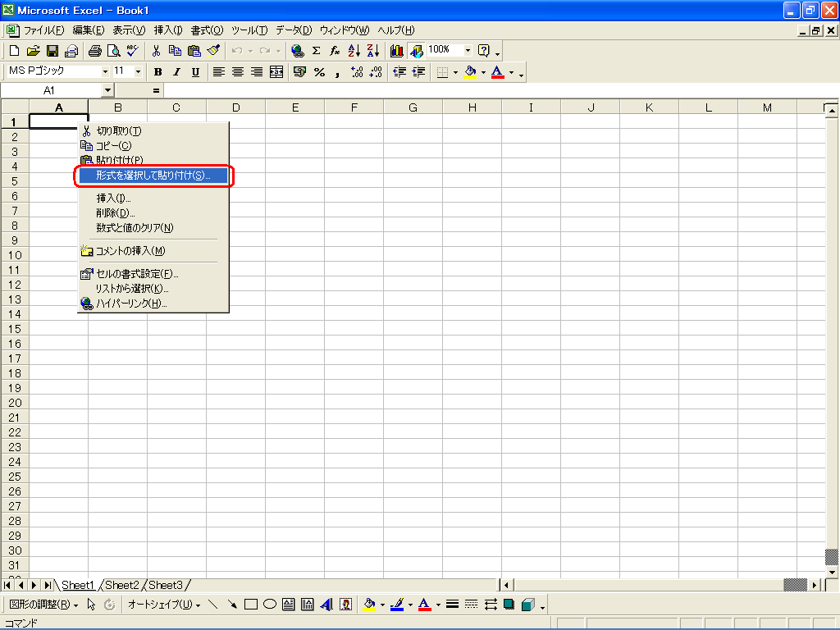Open the Borders dropdown arrow
This screenshot has width=840, height=630.
click(x=455, y=72)
